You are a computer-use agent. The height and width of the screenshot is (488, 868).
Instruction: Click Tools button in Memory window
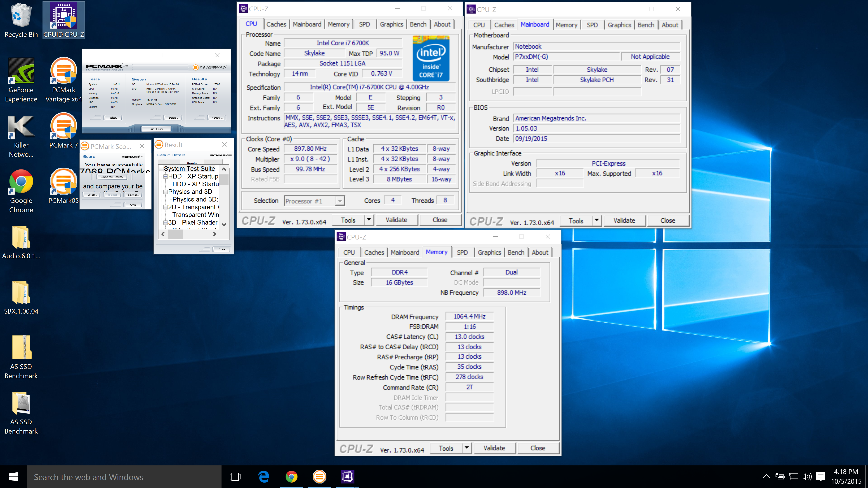click(446, 448)
